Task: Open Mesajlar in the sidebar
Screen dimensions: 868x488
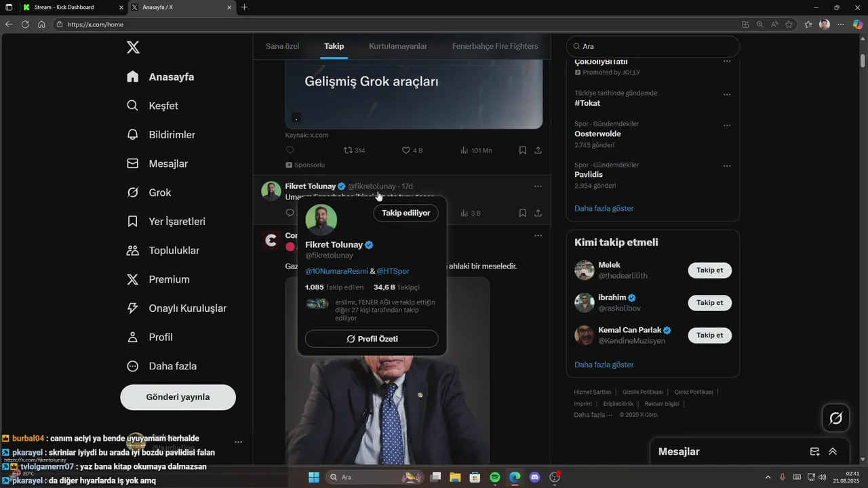Action: 157,164
